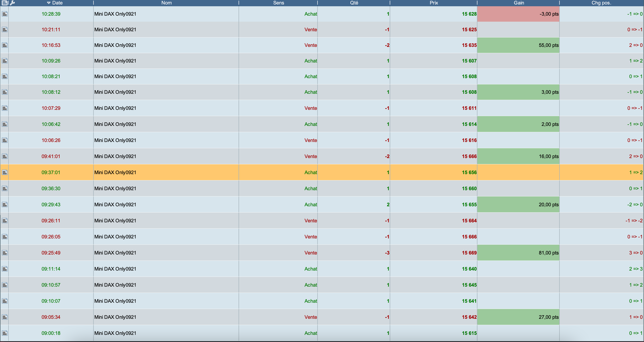Select the 10:21:11 Vente row at 15 625
This screenshot has width=644, height=342.
[165, 30]
